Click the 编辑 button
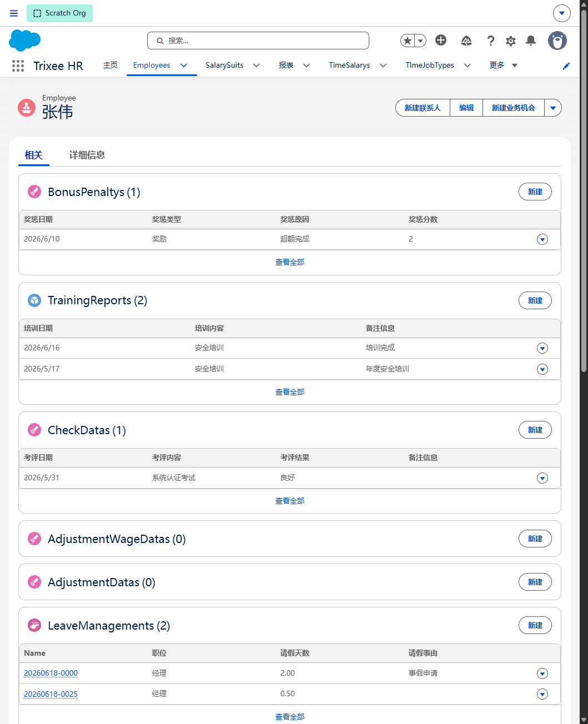This screenshot has width=588, height=724. tap(466, 108)
